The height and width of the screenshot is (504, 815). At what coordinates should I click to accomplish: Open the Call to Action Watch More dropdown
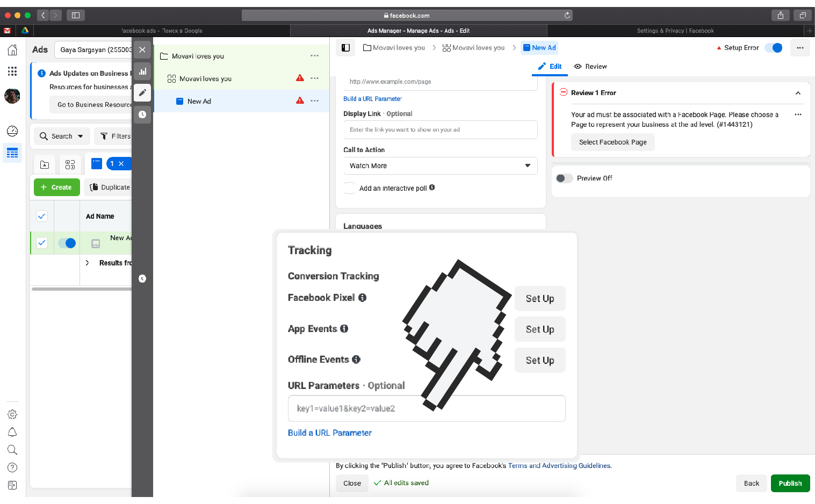[x=440, y=165]
